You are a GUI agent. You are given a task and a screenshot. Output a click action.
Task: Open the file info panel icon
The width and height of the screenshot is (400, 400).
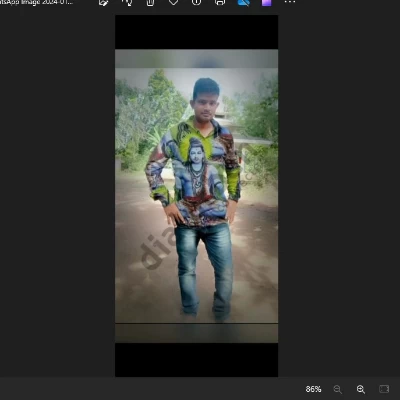pos(196,2)
